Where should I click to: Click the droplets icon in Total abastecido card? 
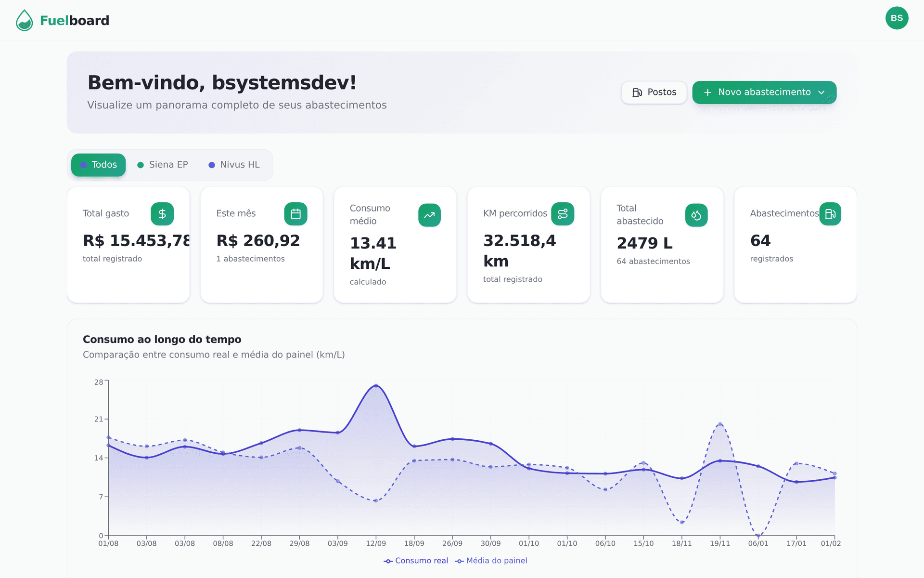696,215
